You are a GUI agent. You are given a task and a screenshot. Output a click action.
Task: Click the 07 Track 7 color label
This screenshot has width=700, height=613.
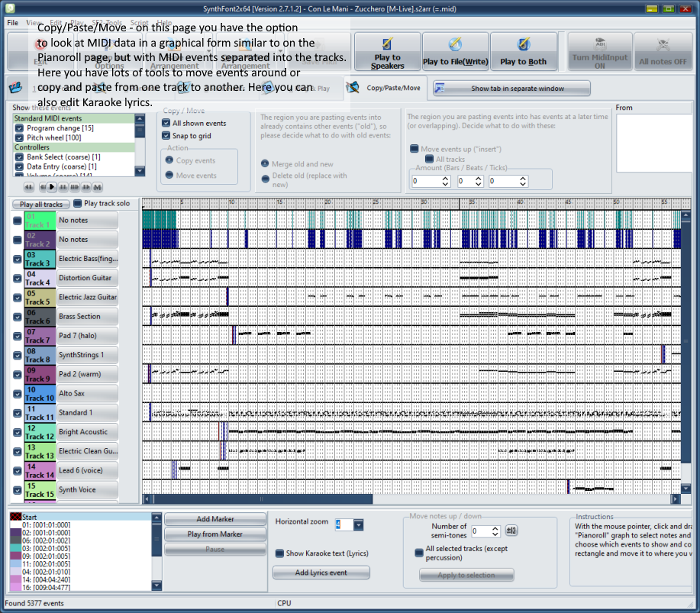point(40,336)
